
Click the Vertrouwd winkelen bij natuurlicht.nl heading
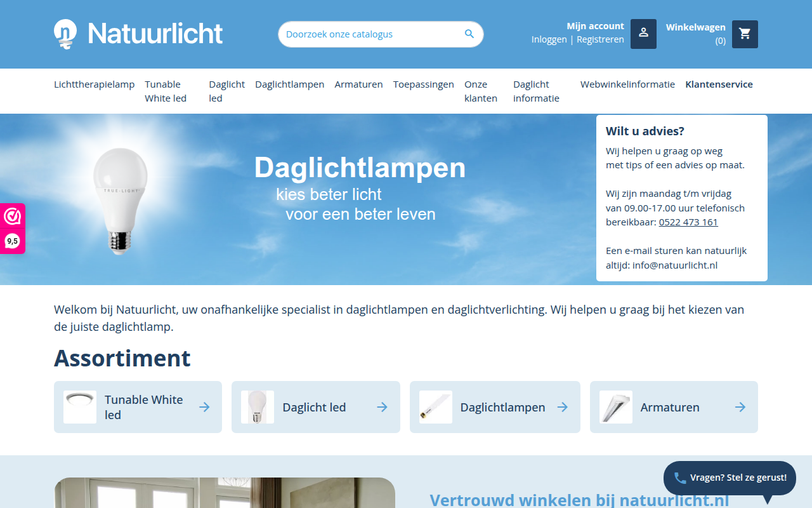click(579, 500)
